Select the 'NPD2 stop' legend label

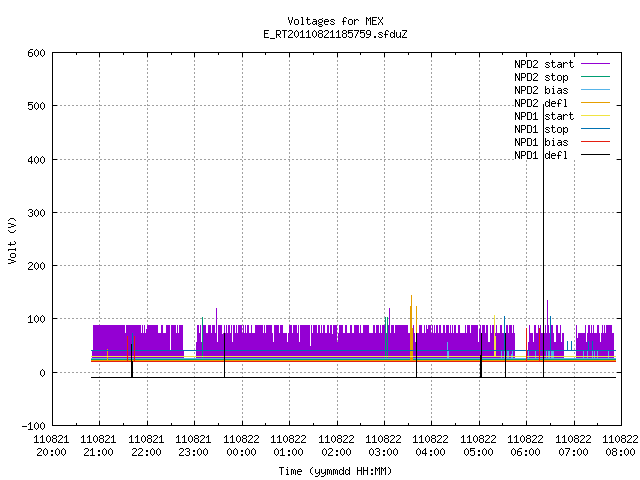click(x=541, y=77)
